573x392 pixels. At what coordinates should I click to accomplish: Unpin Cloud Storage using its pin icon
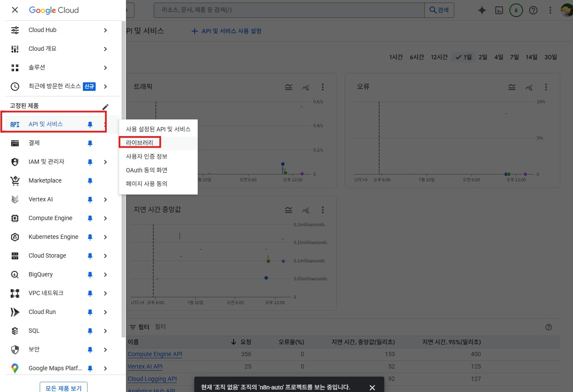[90, 256]
